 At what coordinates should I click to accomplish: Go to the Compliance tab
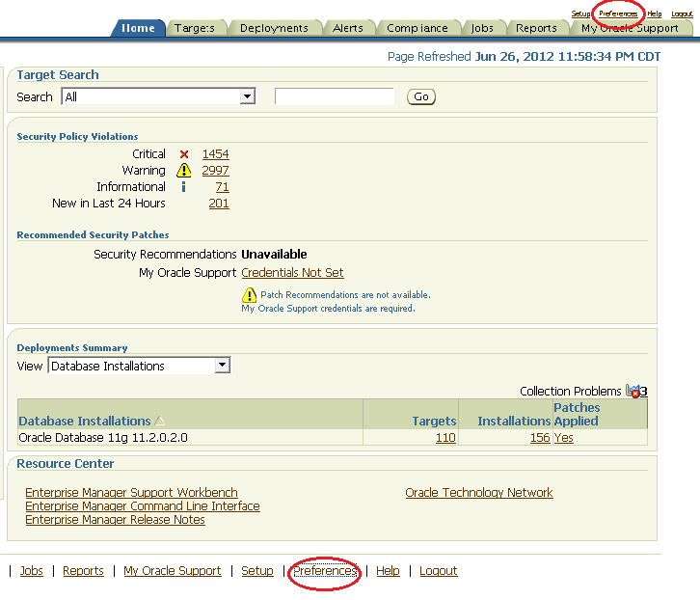point(417,28)
